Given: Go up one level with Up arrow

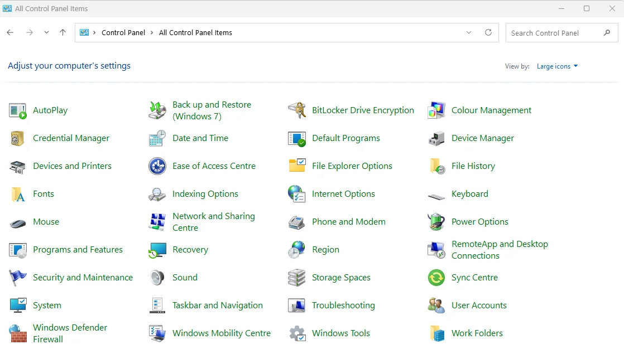Looking at the screenshot, I should click(x=63, y=32).
